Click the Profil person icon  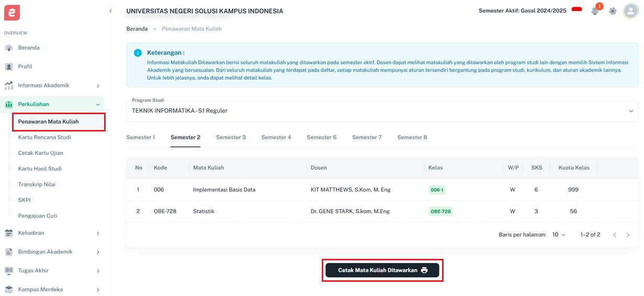pyautogui.click(x=9, y=67)
